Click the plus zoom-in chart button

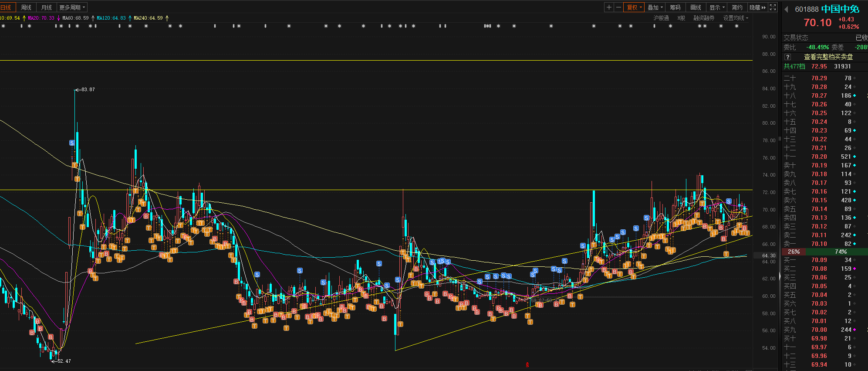coord(609,7)
